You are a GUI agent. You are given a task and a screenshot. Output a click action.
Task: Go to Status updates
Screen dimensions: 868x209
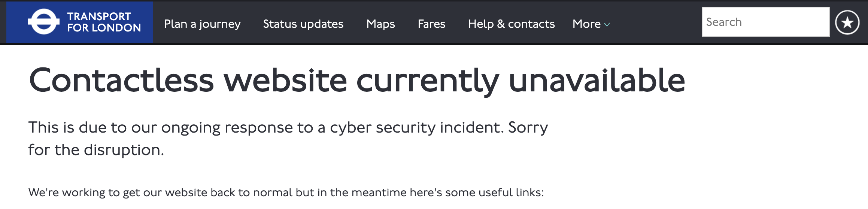click(x=303, y=24)
